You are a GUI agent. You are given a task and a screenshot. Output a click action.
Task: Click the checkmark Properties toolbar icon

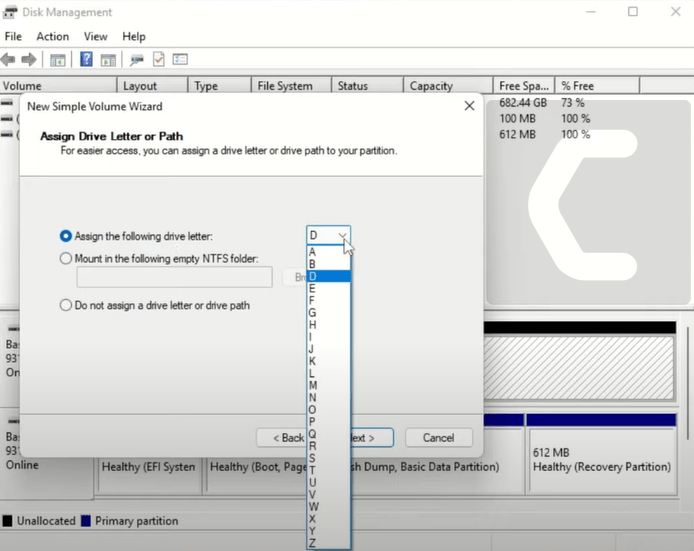(159, 60)
